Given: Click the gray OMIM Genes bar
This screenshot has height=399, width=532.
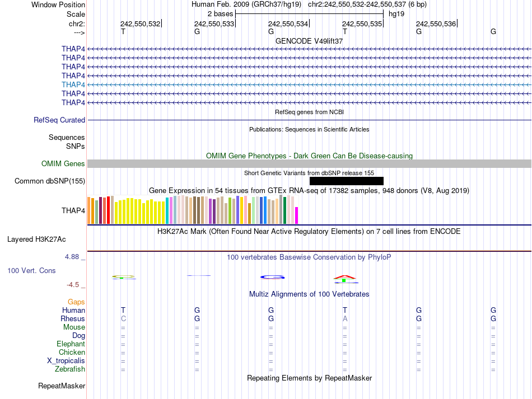Looking at the screenshot, I should 309,164.
